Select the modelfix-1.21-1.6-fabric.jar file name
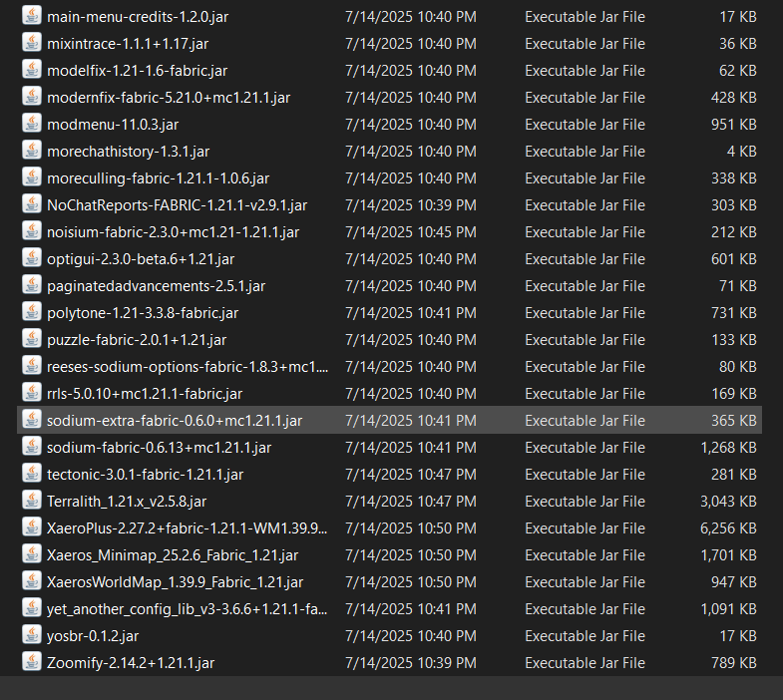This screenshot has height=700, width=783. (x=137, y=71)
